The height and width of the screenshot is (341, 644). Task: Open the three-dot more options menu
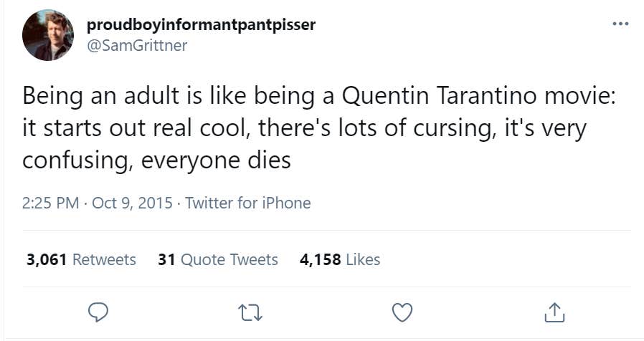coord(620,24)
